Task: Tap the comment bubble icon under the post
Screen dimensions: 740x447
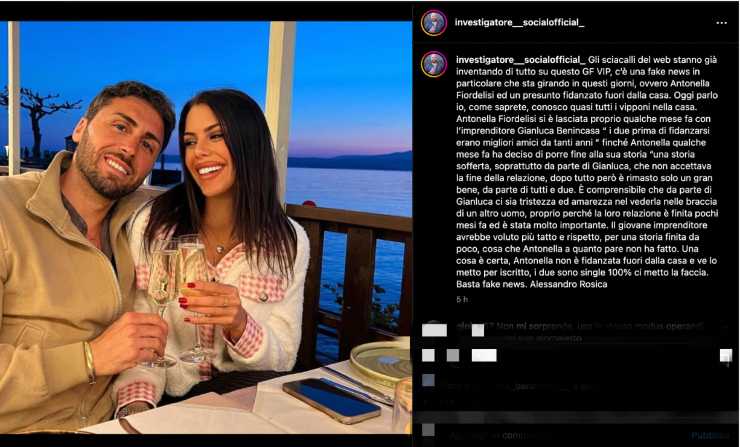Action: click(x=453, y=355)
